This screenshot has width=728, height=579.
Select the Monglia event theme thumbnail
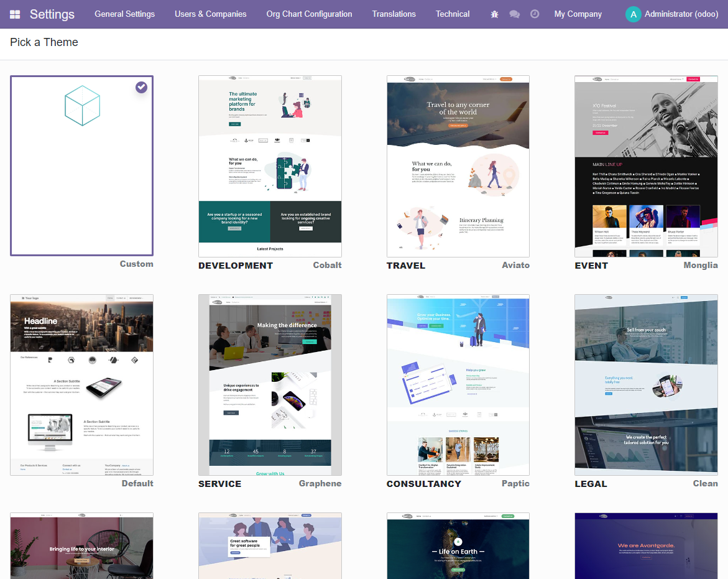tap(647, 166)
